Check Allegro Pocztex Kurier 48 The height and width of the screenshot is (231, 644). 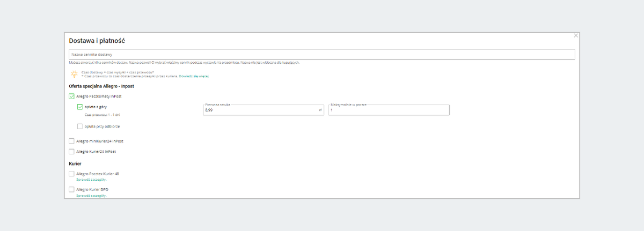click(72, 174)
